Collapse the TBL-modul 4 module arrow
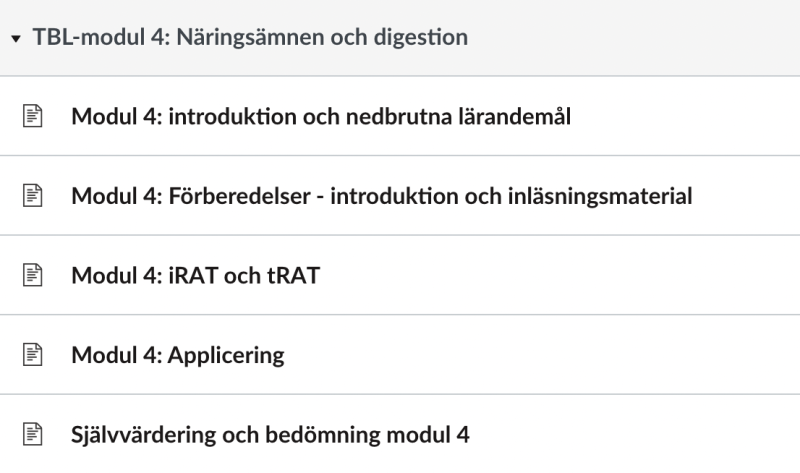 [x=16, y=38]
